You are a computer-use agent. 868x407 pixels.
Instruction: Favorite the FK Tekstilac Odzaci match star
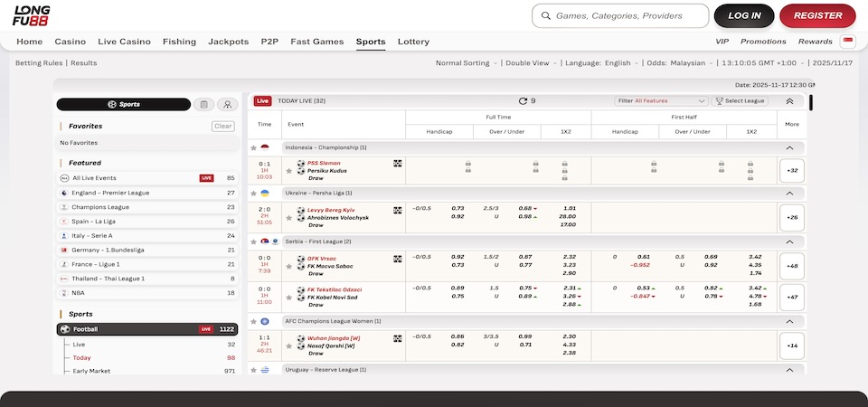click(x=288, y=298)
